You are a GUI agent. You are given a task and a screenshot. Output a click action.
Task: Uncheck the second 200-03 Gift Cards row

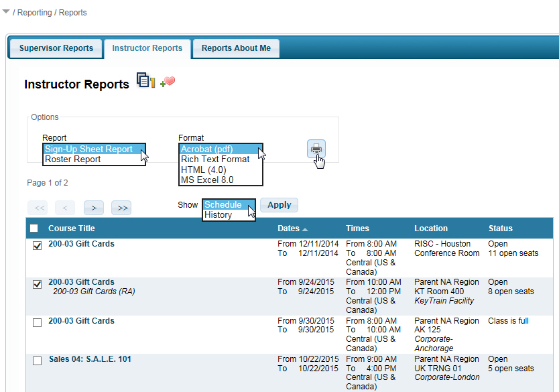click(38, 284)
